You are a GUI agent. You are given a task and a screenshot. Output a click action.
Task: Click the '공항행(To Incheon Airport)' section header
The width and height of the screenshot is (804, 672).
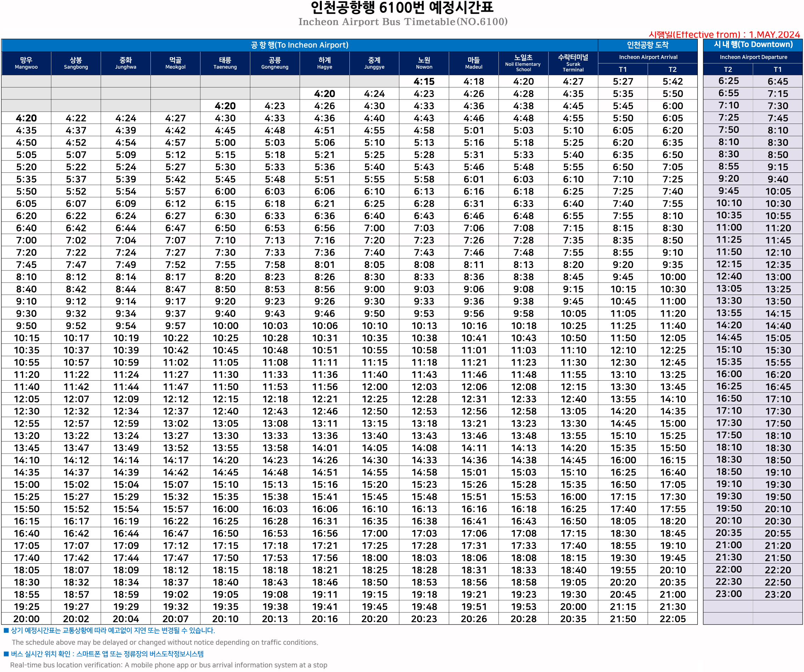click(300, 45)
